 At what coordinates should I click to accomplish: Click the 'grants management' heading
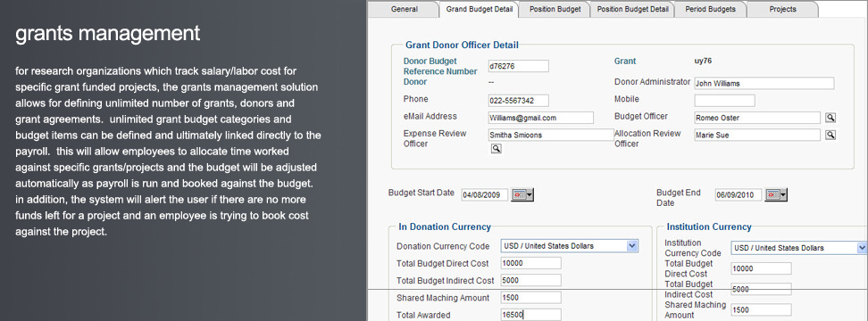coord(107,34)
